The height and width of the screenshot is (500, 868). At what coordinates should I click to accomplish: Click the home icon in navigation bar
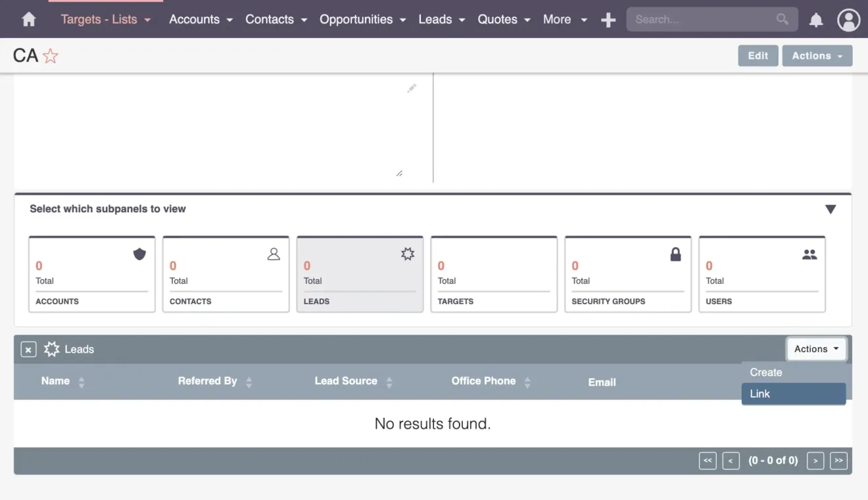click(x=28, y=20)
